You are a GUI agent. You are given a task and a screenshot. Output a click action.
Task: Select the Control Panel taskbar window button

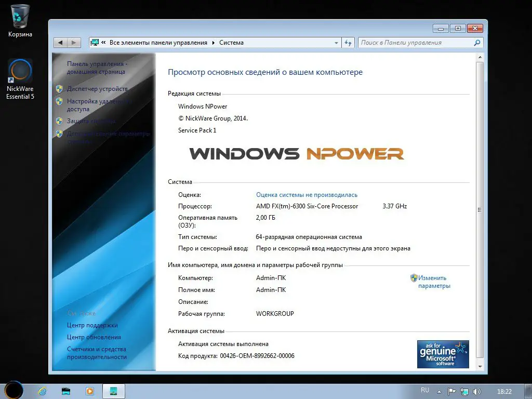point(114,391)
